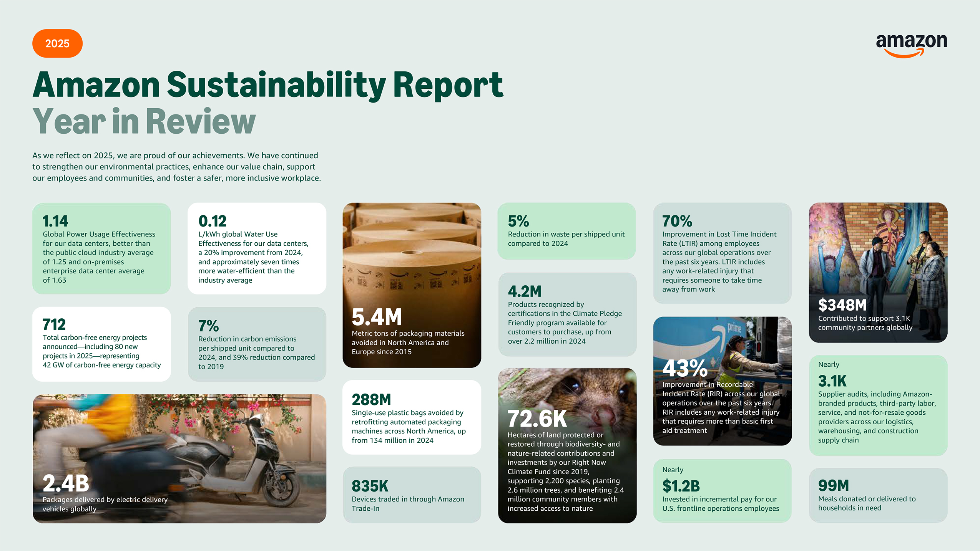Click the 99M meals donated figure
The height and width of the screenshot is (551, 980).
coord(834,486)
